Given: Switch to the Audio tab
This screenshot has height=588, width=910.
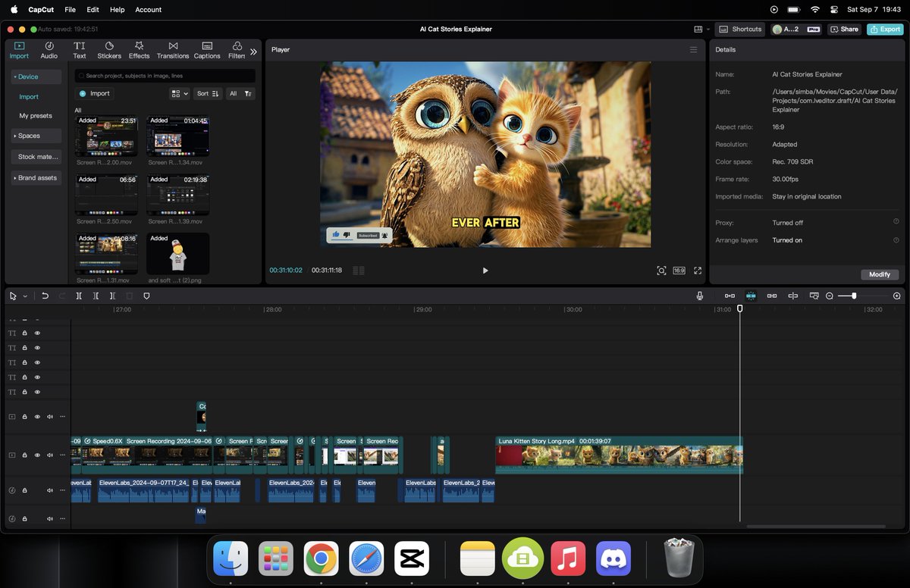Looking at the screenshot, I should 49,50.
